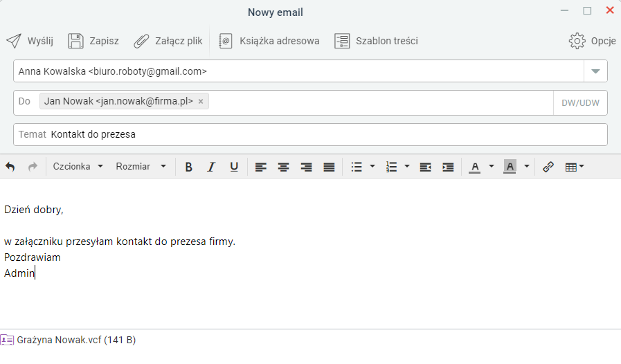
Task: Open the Rozmiar size dropdown
Action: pos(141,166)
